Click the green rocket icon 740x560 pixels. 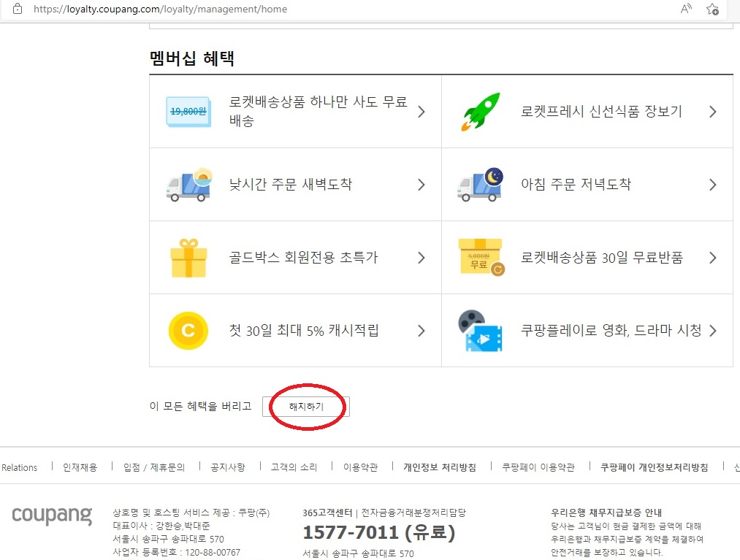(x=481, y=111)
